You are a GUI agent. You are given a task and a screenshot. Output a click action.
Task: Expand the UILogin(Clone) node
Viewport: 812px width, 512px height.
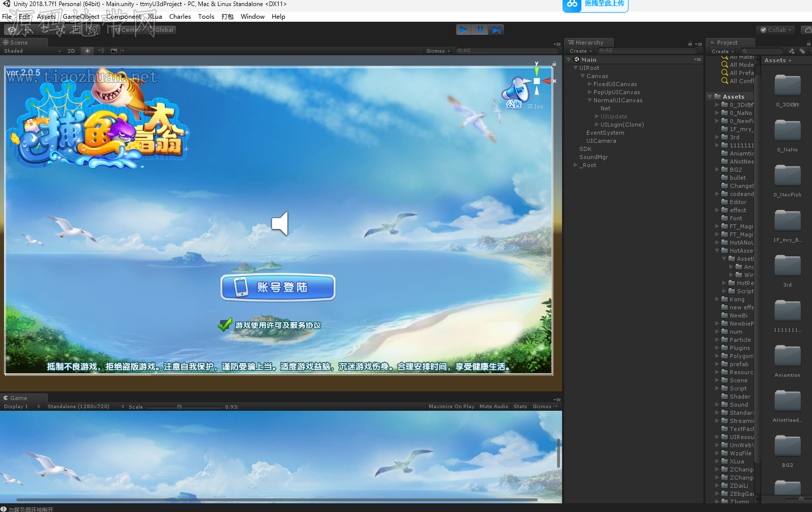tap(597, 125)
